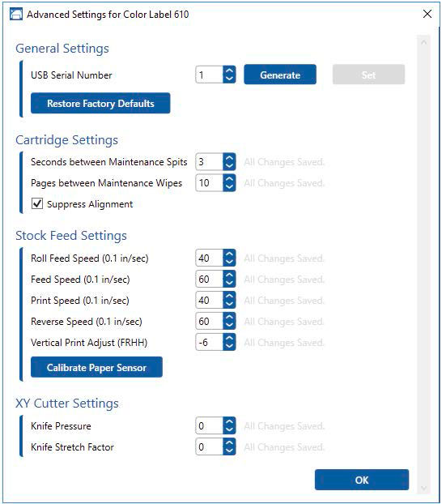The height and width of the screenshot is (504, 442).
Task: Click Calibrate Paper Sensor button
Action: (x=96, y=367)
